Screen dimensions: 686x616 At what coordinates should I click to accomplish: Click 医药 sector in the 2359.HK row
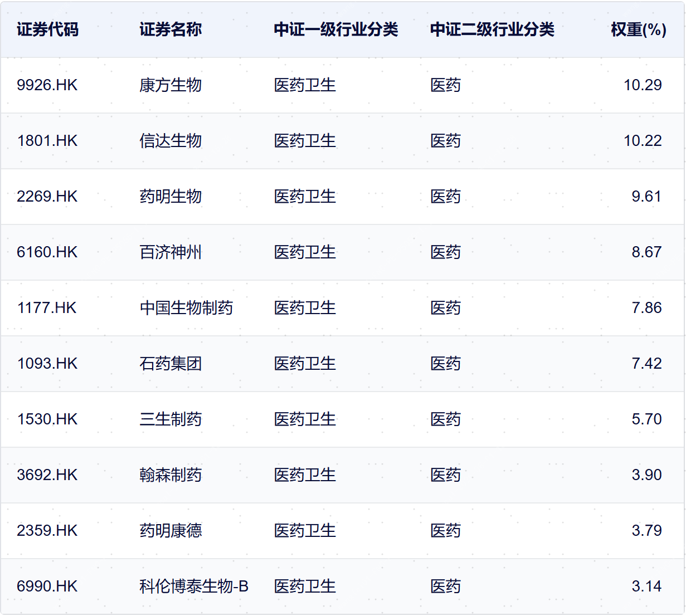point(446,531)
